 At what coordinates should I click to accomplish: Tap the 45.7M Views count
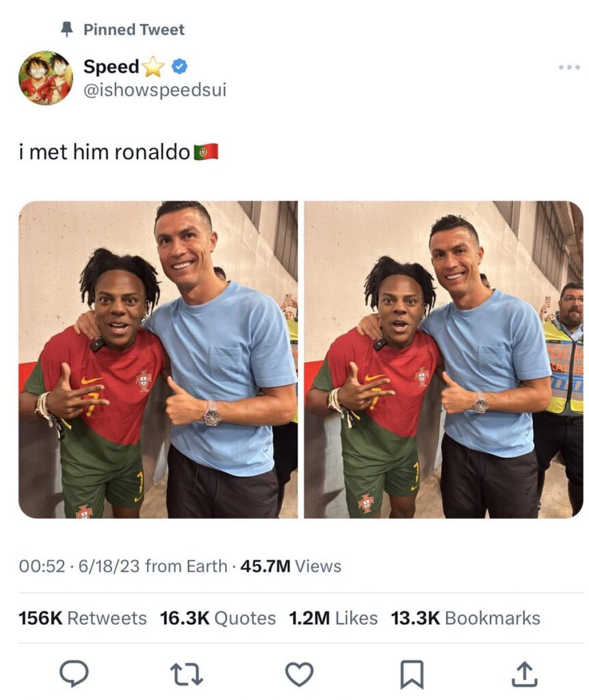pyautogui.click(x=291, y=566)
